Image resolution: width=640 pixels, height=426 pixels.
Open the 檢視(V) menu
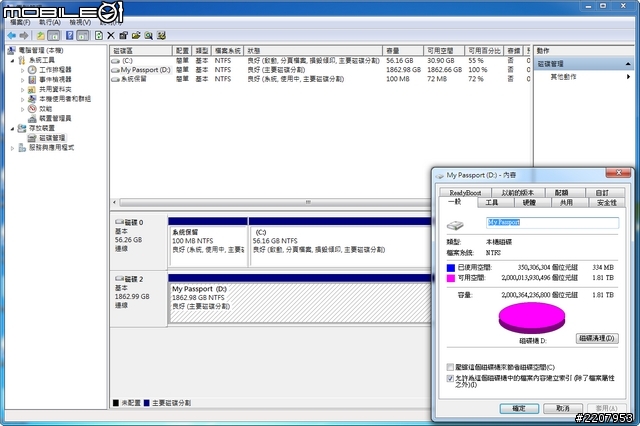coord(80,22)
